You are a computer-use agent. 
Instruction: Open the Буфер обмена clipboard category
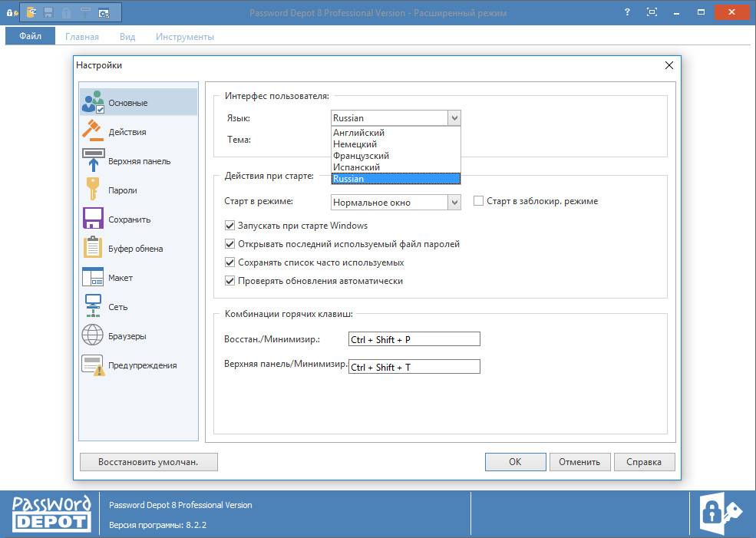pos(138,248)
